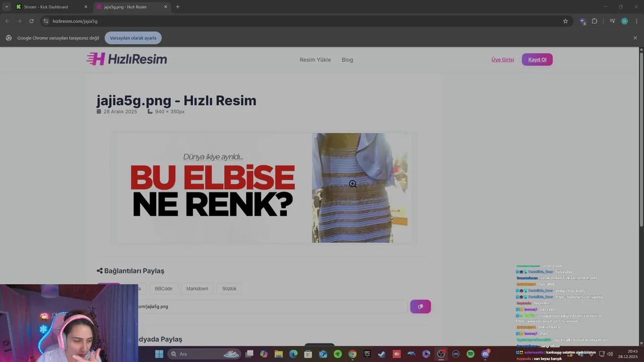Open Razer app on taskbar
Screen dimensions: 644x362
tap(338, 354)
